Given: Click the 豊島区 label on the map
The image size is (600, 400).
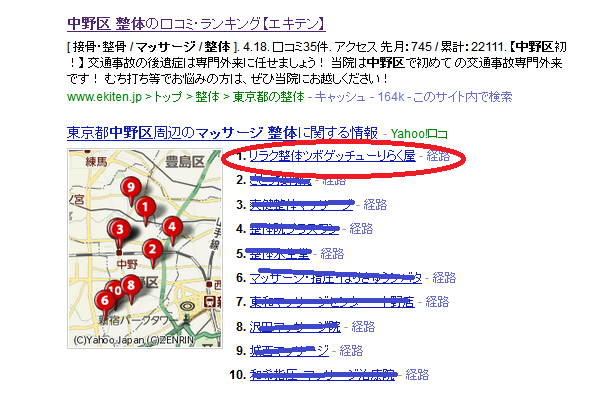Looking at the screenshot, I should click(185, 162).
